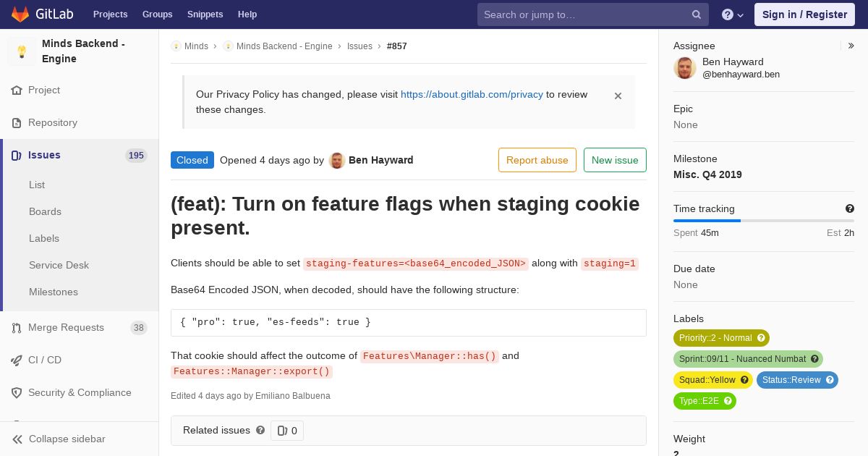Viewport: 868px width, 456px height.
Task: Click the @benhayward.ben username link
Action: coord(741,74)
